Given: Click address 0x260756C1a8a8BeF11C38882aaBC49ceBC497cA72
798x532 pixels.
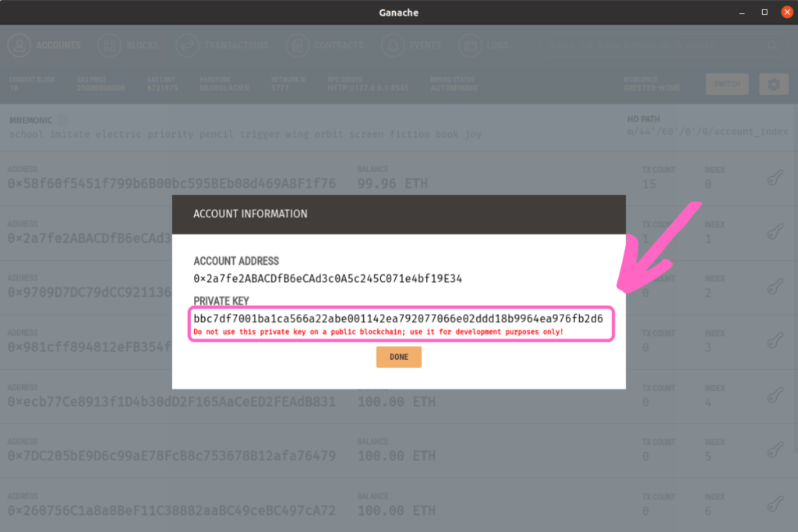Looking at the screenshot, I should pyautogui.click(x=171, y=511).
